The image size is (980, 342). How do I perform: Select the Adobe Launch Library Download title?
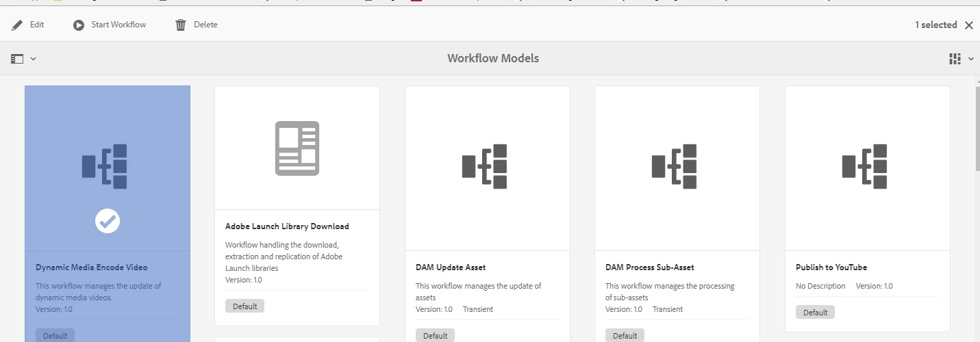[x=287, y=226]
